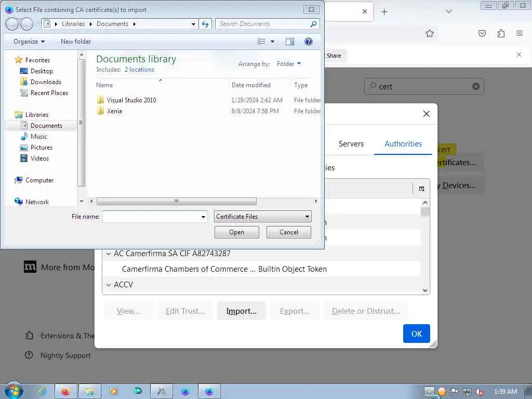Screen dimensions: 532x399
Task: Click the Xenia folder icon
Action: point(100,111)
